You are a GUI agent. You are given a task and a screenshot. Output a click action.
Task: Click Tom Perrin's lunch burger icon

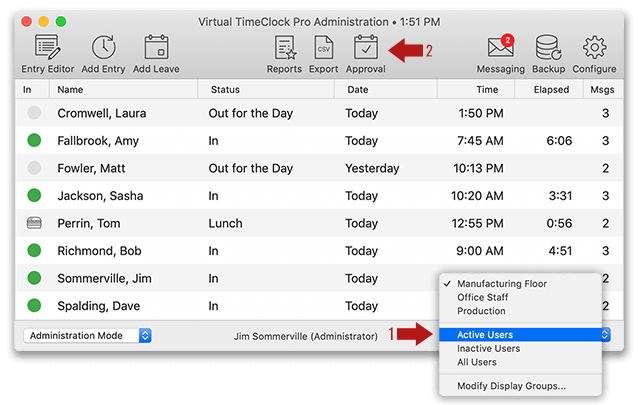(34, 223)
